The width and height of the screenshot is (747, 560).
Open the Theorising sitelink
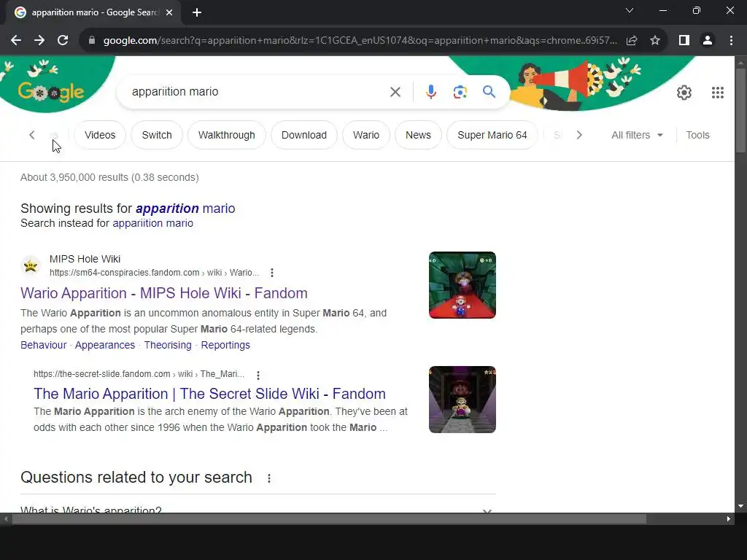pyautogui.click(x=168, y=345)
